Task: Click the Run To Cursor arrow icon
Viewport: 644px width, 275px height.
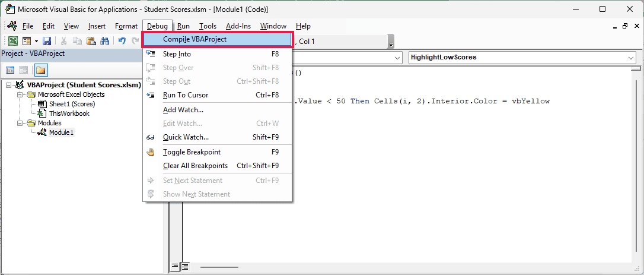Action: [x=151, y=95]
